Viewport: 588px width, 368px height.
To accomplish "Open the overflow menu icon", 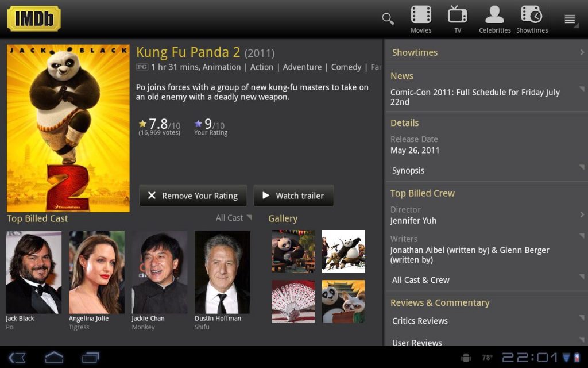I will pyautogui.click(x=570, y=19).
